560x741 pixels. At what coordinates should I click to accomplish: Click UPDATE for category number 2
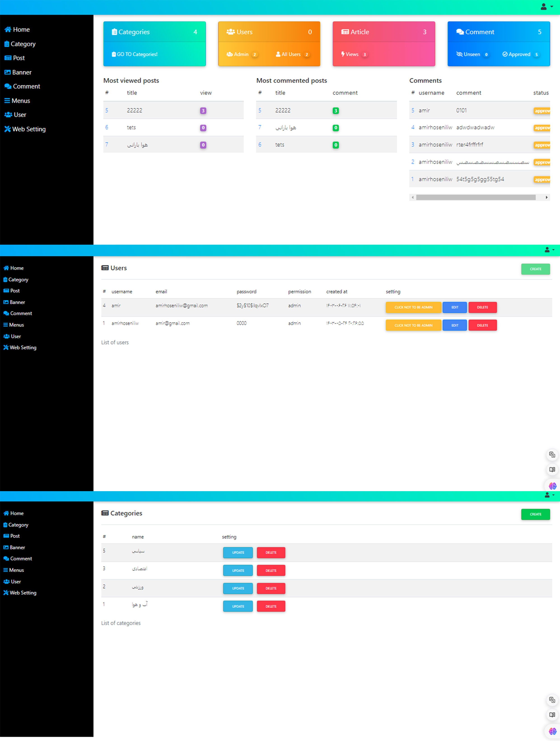[238, 588]
